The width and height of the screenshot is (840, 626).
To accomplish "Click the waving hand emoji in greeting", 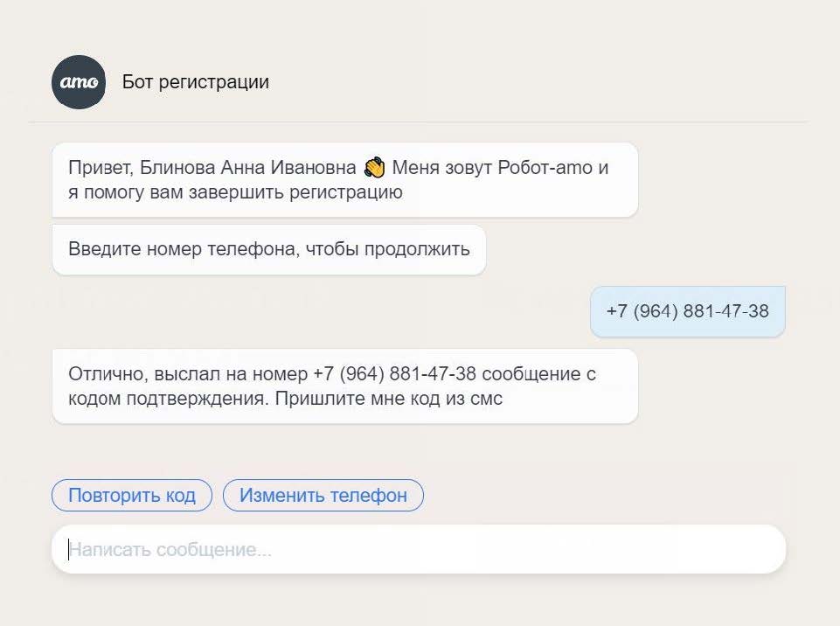I will click(374, 167).
